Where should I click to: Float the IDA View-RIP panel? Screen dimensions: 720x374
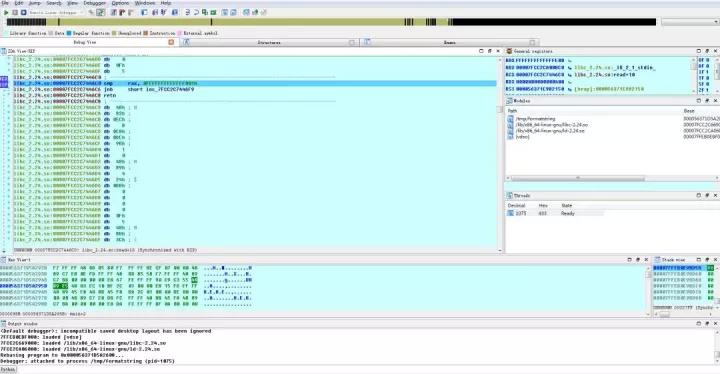pyautogui.click(x=489, y=51)
